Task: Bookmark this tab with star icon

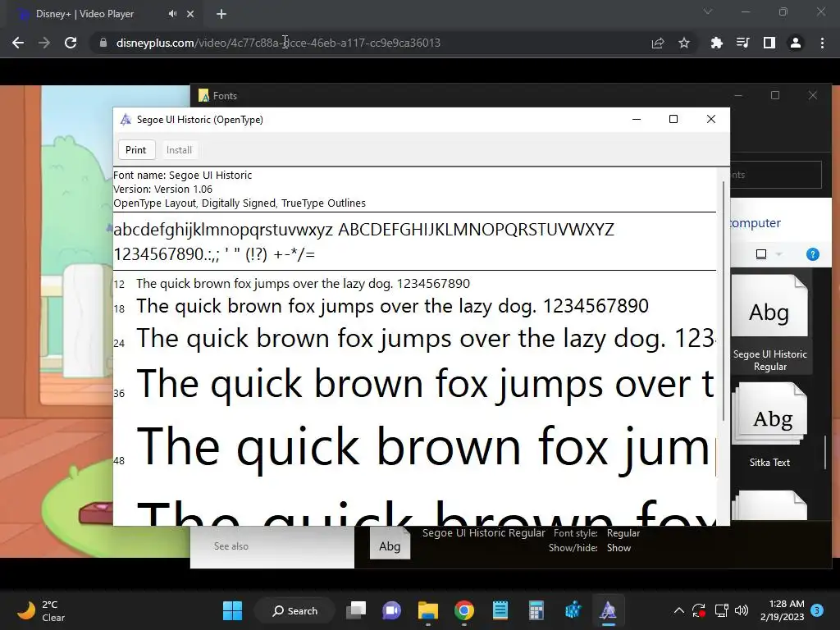Action: tap(684, 43)
